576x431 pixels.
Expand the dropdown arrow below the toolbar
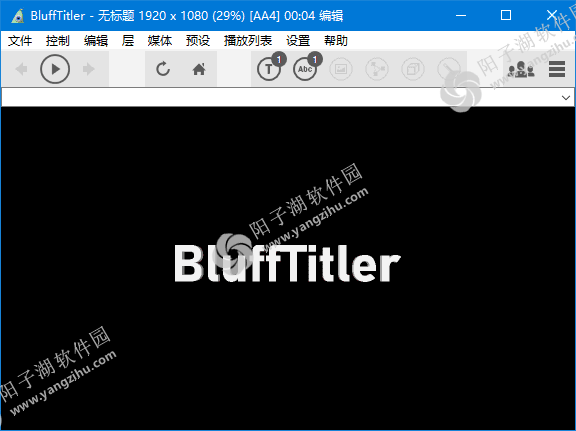[566, 98]
